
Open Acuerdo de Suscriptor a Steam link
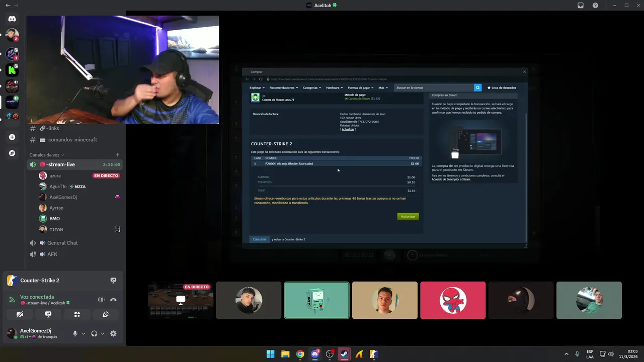[451, 179]
